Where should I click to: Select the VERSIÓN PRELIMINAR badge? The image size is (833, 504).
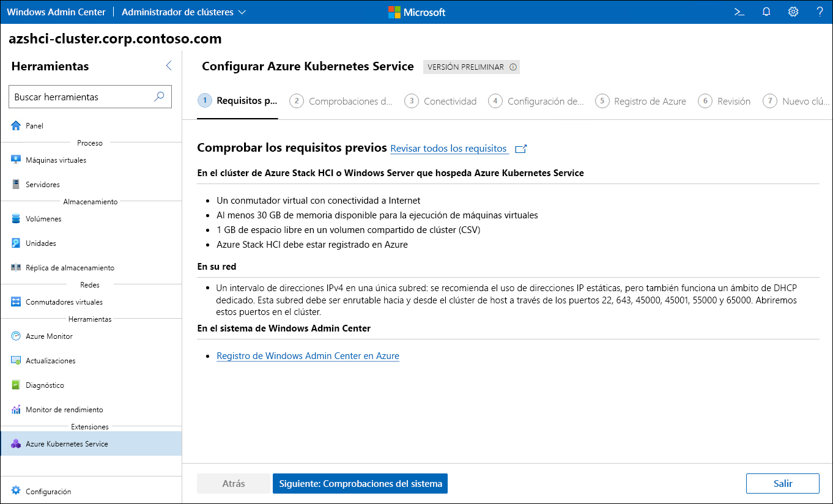click(472, 67)
